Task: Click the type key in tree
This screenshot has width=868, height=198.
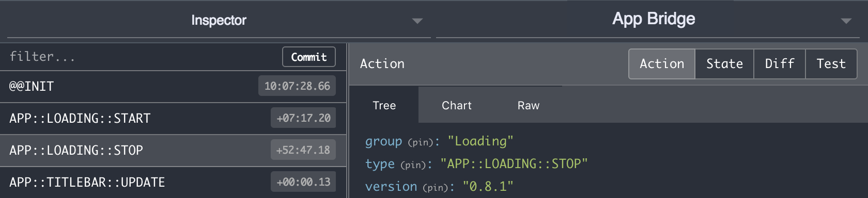Action: click(x=380, y=164)
